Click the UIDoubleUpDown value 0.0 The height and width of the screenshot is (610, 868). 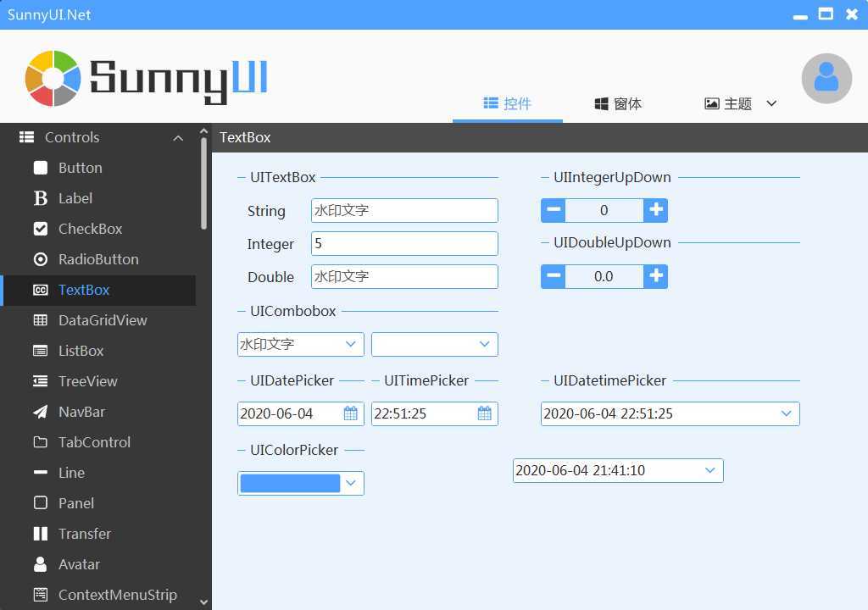[604, 276]
